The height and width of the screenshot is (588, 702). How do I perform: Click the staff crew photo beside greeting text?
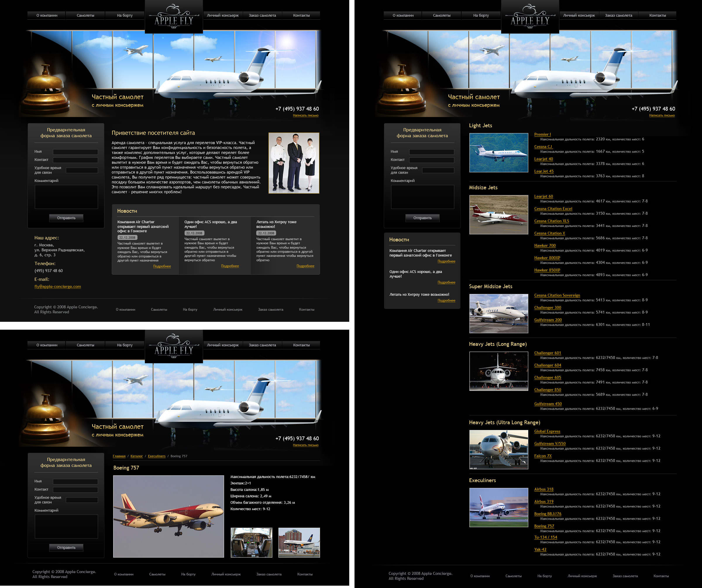(293, 163)
